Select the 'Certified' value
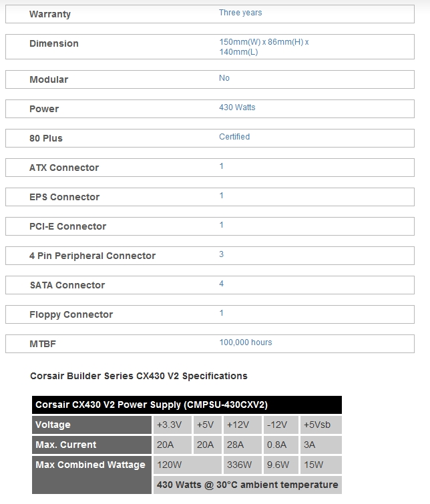 click(x=234, y=137)
